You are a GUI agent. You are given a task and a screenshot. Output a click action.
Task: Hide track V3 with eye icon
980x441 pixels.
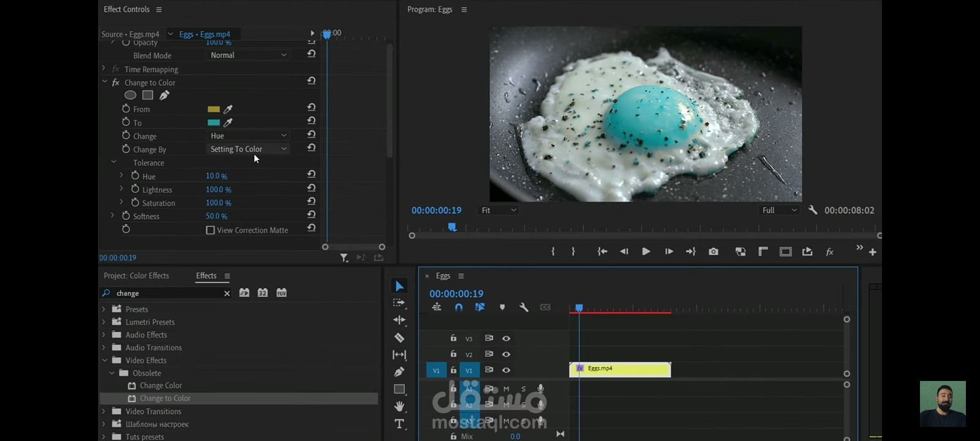tap(506, 338)
